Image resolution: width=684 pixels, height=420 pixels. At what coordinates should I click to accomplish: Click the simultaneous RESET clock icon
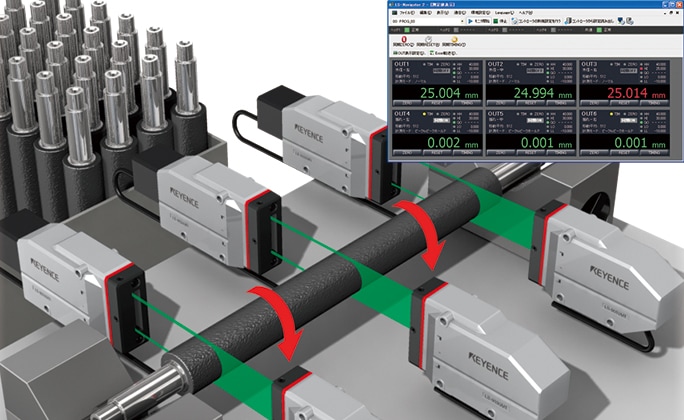click(428, 40)
